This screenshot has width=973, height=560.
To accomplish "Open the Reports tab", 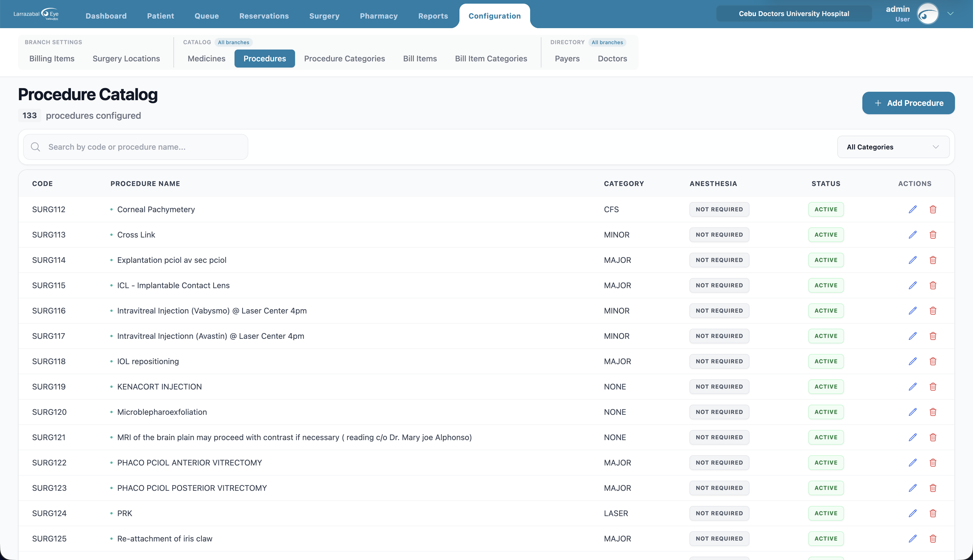I will click(433, 16).
